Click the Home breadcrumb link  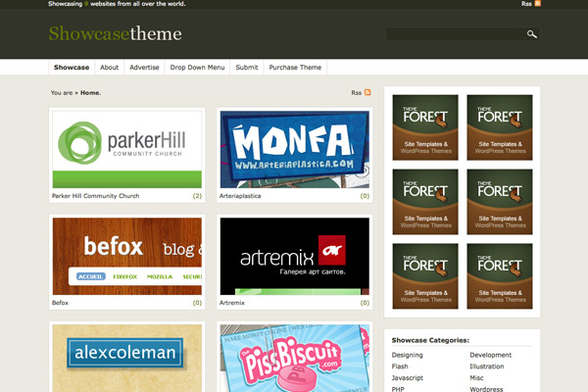point(90,93)
